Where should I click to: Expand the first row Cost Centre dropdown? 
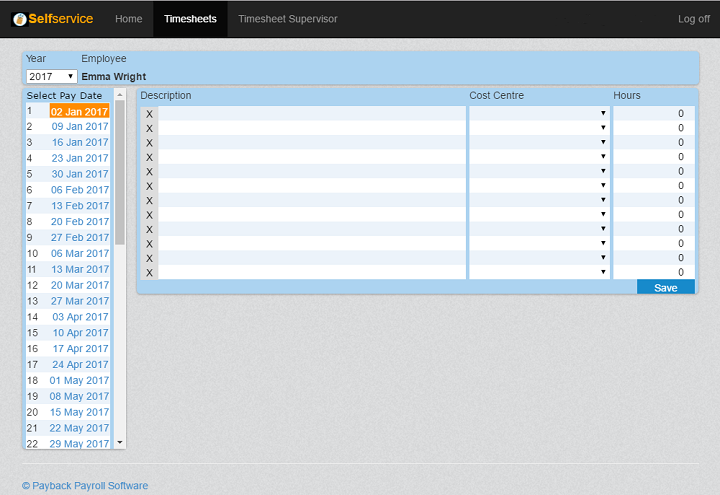pos(539,114)
